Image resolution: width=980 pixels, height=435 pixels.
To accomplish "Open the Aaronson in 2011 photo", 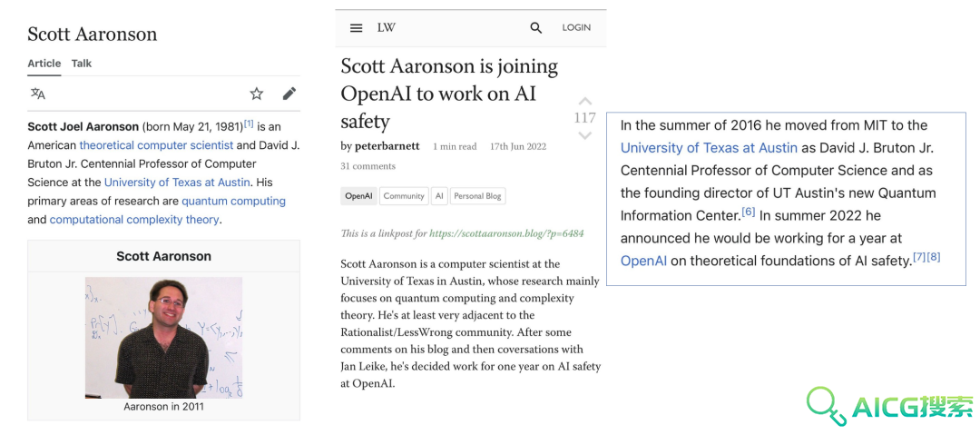I will tap(163, 337).
